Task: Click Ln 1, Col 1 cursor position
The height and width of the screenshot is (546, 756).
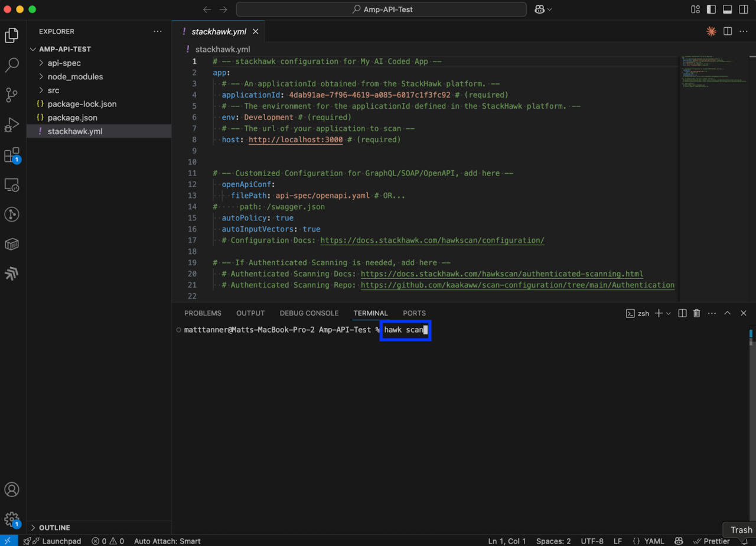Action: click(x=507, y=541)
